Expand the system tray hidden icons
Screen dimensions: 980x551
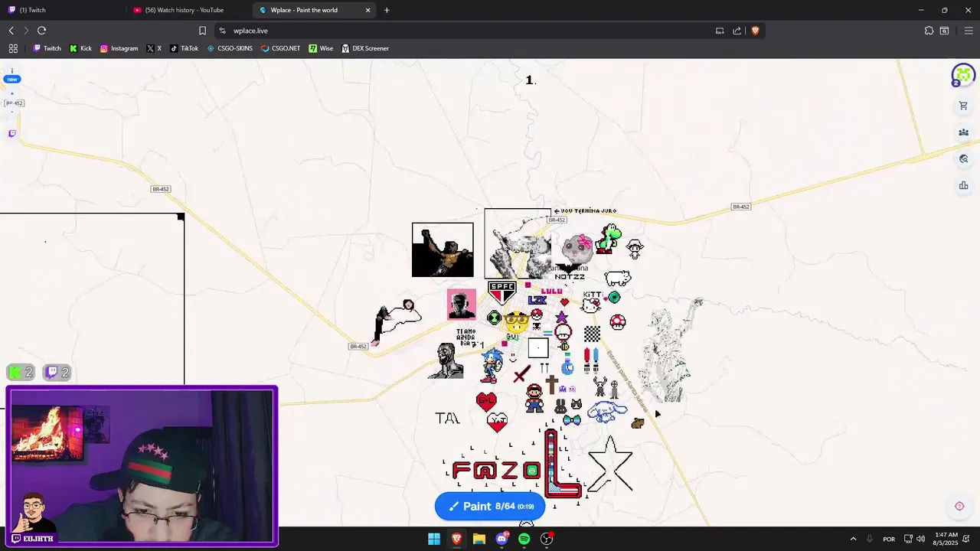[853, 539]
